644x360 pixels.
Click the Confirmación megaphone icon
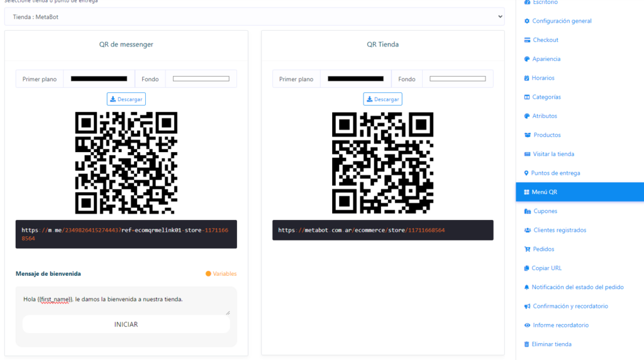point(528,306)
